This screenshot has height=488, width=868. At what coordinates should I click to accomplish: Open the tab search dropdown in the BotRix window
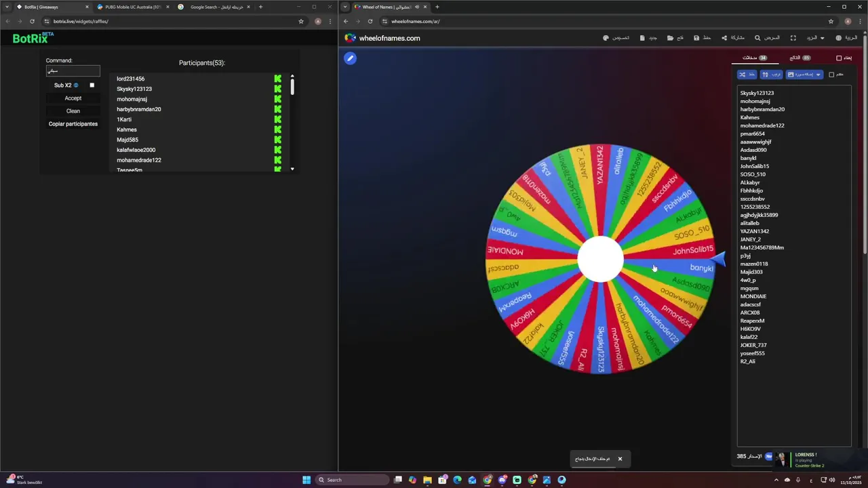tap(7, 7)
